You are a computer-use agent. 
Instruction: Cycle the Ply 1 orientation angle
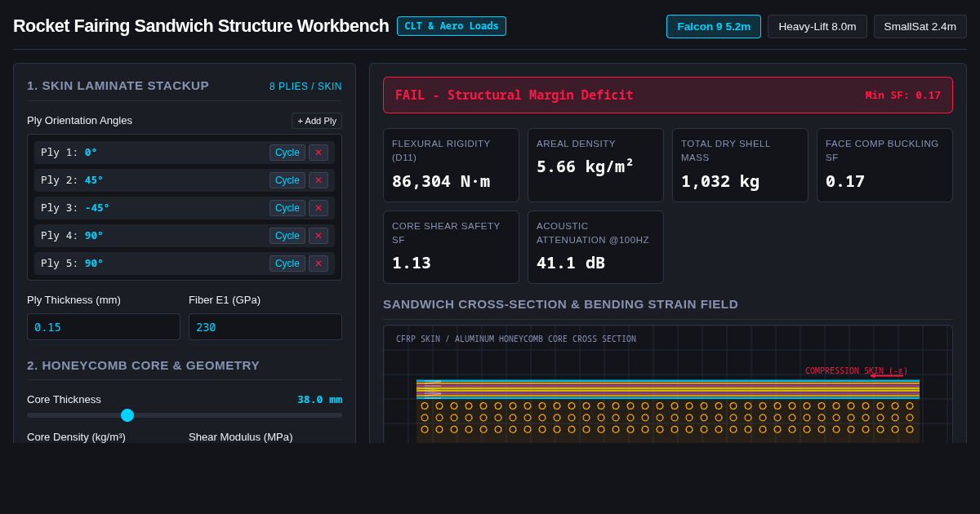coord(287,153)
